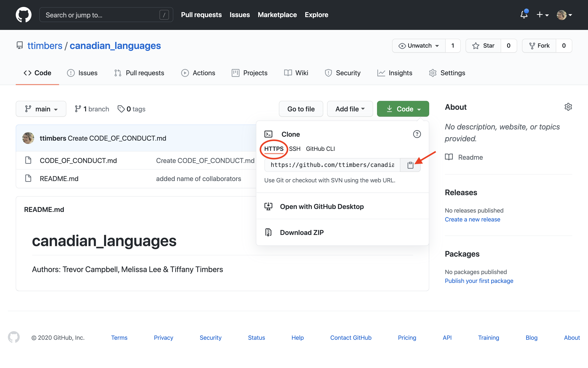The image size is (588, 368).
Task: Click Go to file button
Action: pyautogui.click(x=301, y=109)
